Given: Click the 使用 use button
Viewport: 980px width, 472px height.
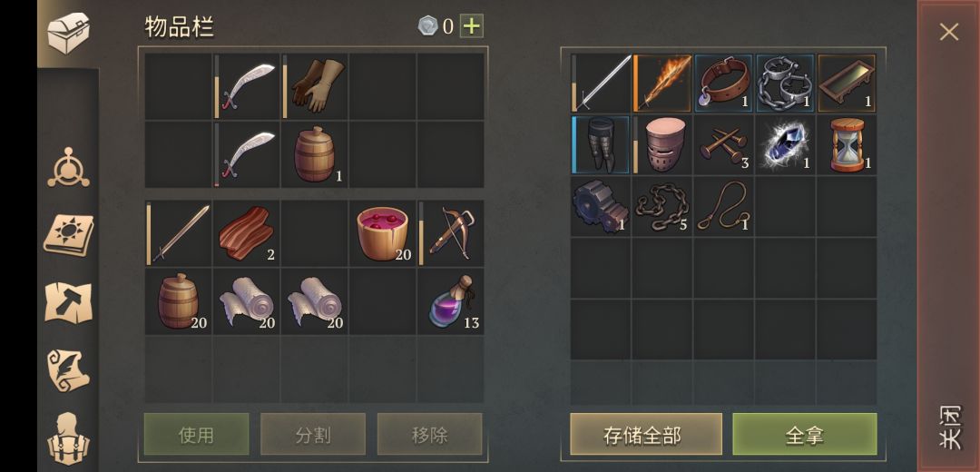Looking at the screenshot, I should point(196,435).
